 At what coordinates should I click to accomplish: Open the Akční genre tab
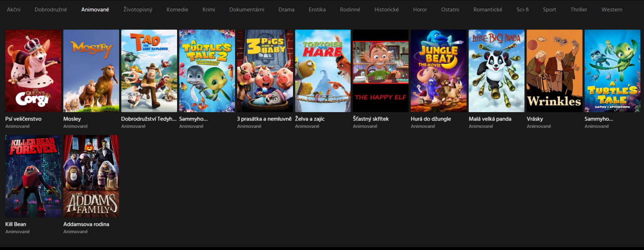click(x=14, y=9)
